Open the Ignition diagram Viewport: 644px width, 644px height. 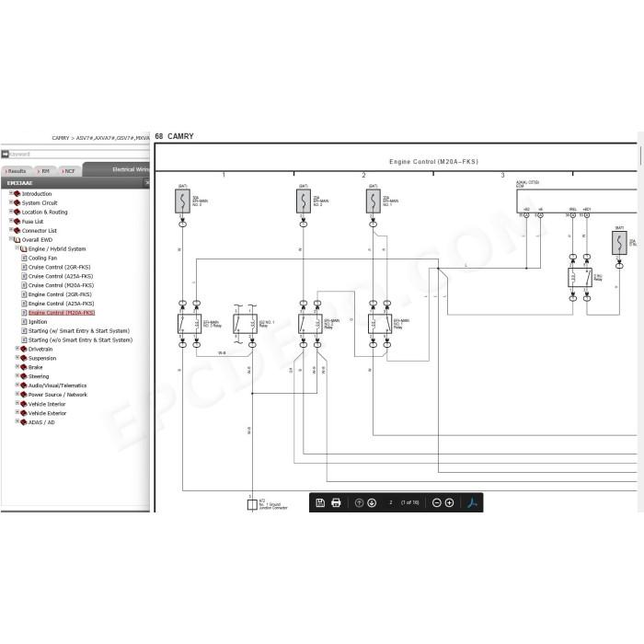pos(38,322)
